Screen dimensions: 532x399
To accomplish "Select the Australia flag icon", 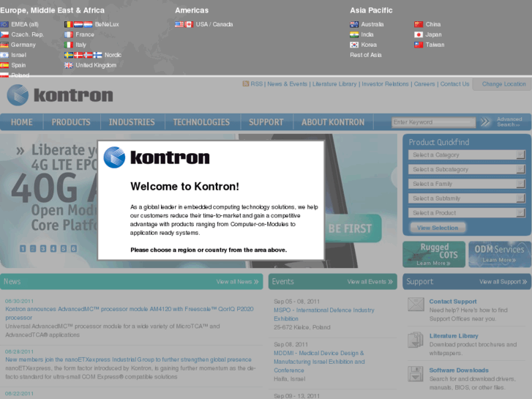I will 354,24.
